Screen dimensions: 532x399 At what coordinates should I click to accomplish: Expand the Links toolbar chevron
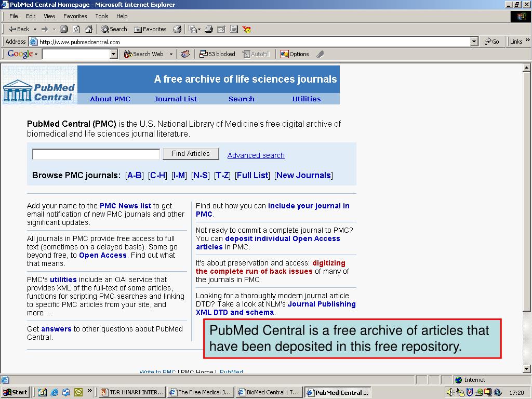[x=528, y=40]
